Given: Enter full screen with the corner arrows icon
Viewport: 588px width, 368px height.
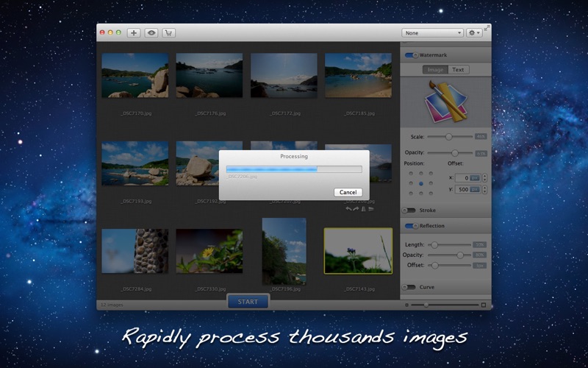Looking at the screenshot, I should [x=487, y=28].
